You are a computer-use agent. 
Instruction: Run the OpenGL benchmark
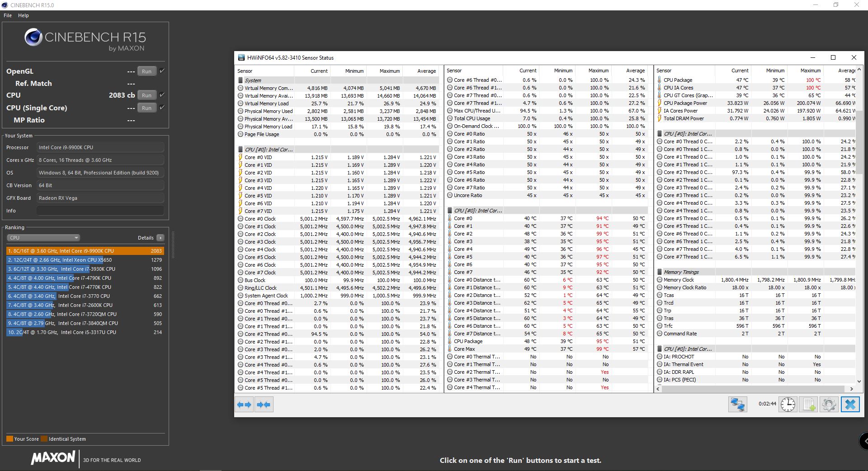click(x=146, y=71)
